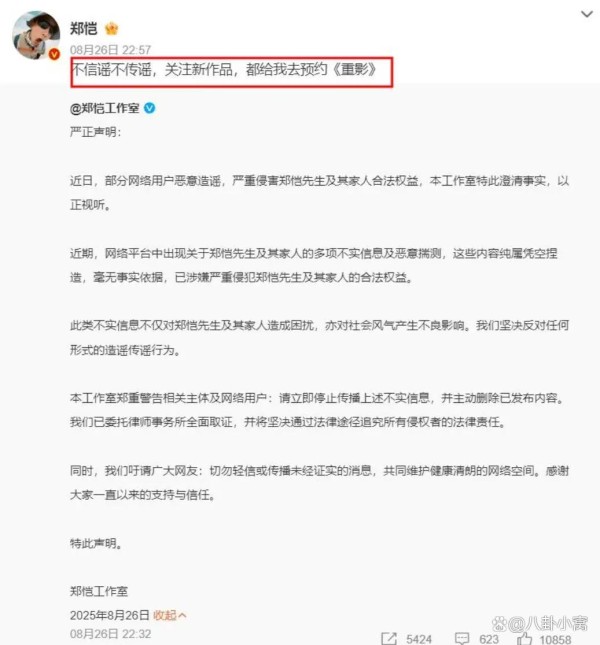
Task: Open the 08月26日 22:57 post timestamp
Action: tap(110, 50)
